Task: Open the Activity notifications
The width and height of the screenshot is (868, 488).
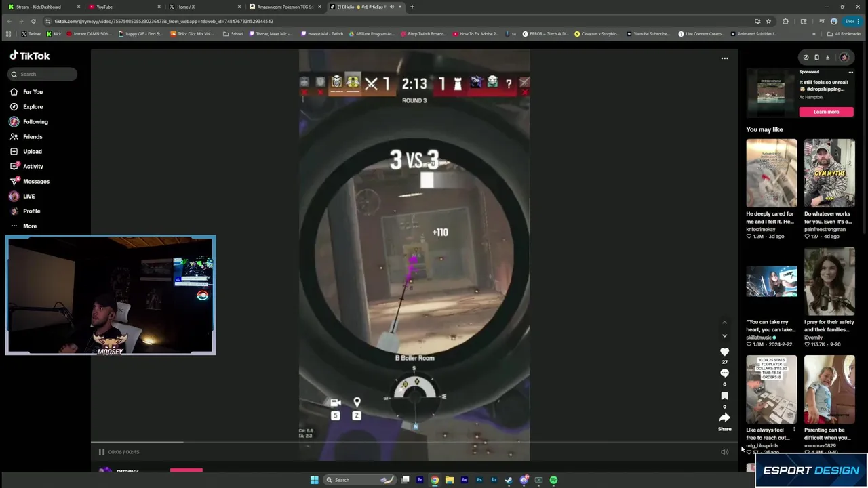Action: click(x=27, y=167)
